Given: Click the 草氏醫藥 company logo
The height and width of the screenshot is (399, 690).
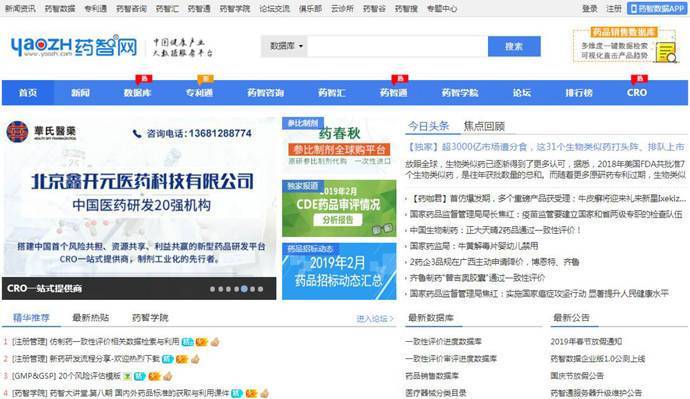Looking at the screenshot, I should tap(41, 132).
